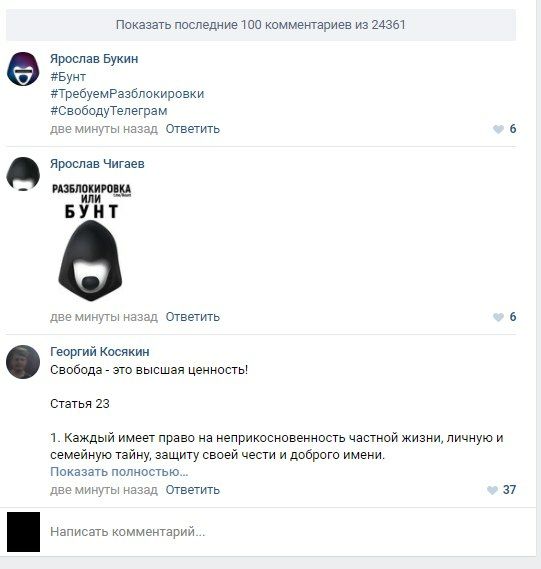
Task: Open Ярослав Чигаев's hooded avatar
Action: click(23, 174)
